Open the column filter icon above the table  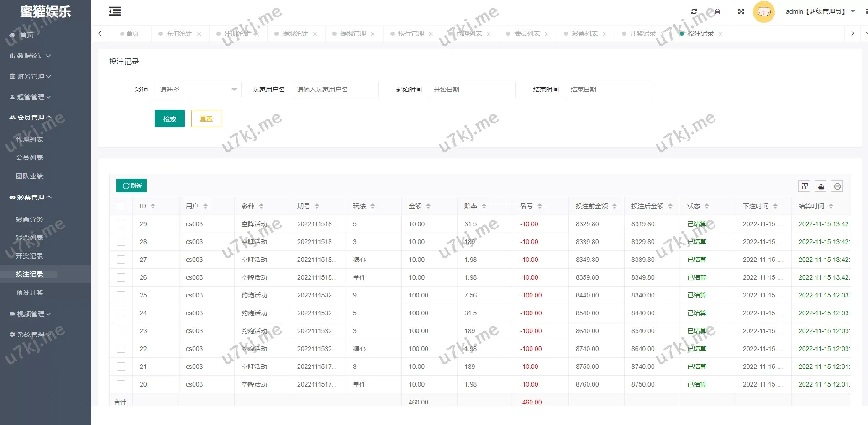coord(805,186)
